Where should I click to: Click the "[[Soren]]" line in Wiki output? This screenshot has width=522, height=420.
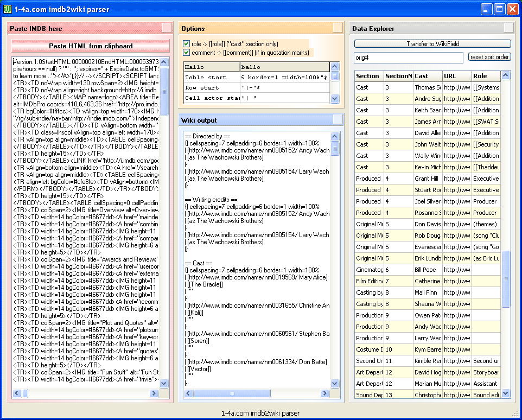pyautogui.click(x=198, y=341)
